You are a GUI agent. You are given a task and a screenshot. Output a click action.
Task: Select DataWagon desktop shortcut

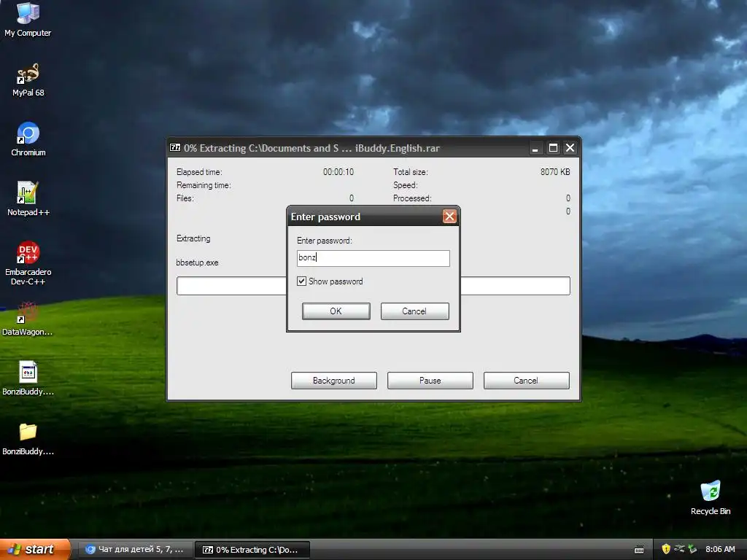[x=27, y=318]
